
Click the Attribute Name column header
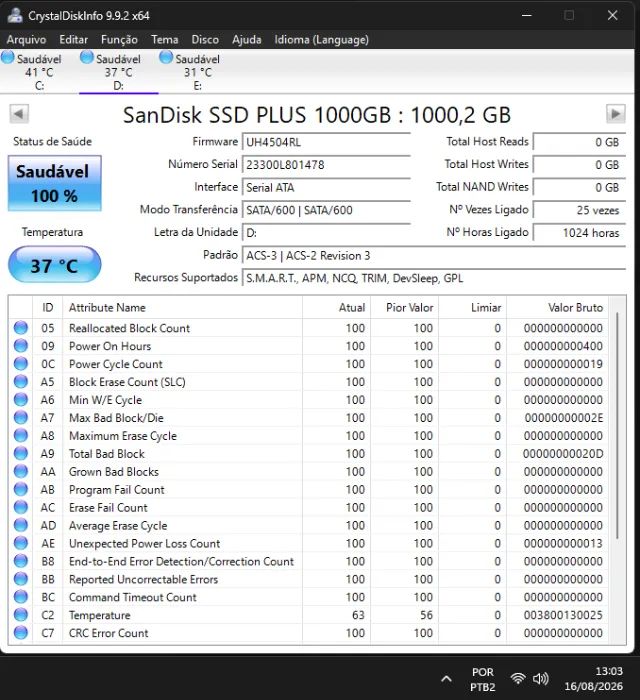(183, 308)
